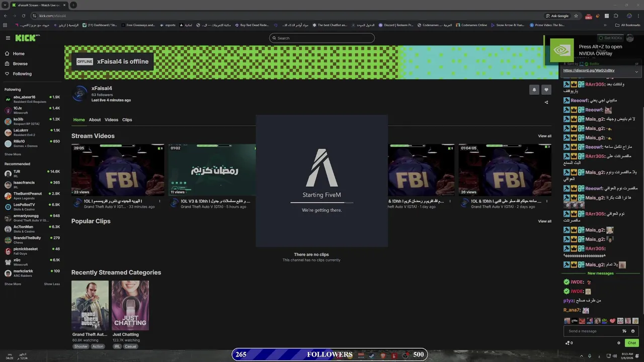Collapse Recommended with Show Less
644x362 pixels.
[52, 284]
